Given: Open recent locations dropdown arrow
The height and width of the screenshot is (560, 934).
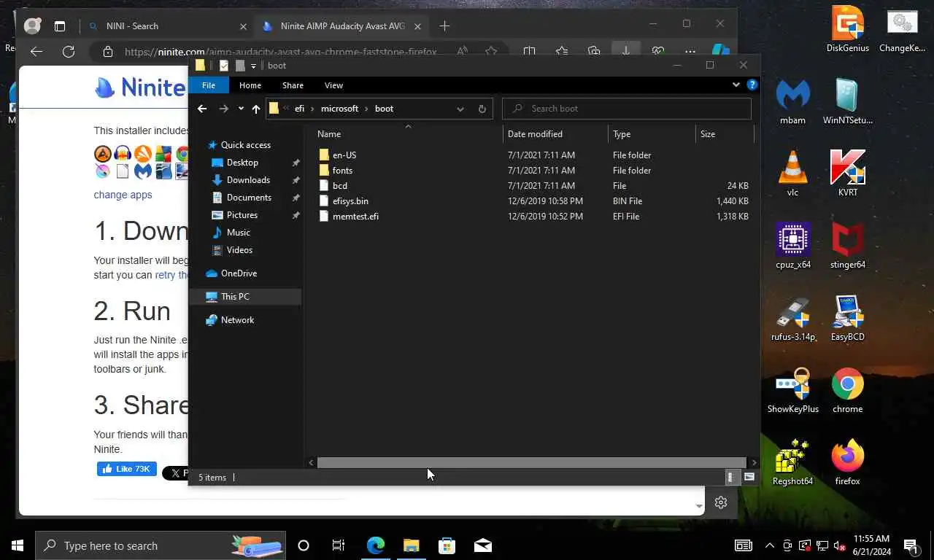Looking at the screenshot, I should [241, 109].
